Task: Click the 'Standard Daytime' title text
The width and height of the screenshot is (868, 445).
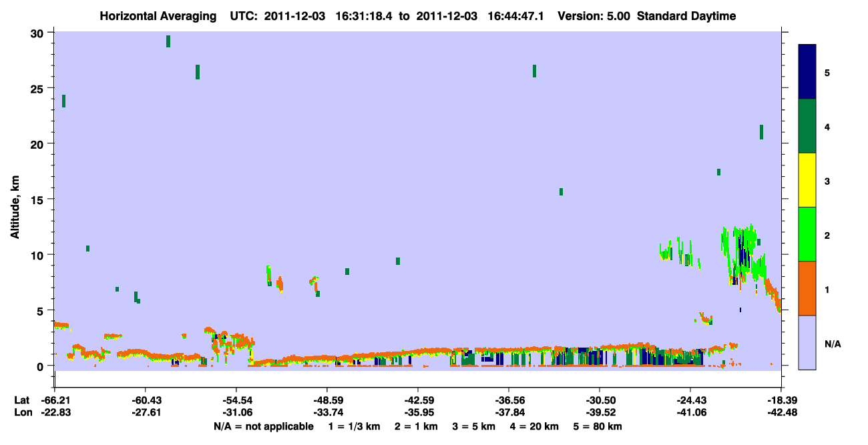Action: click(x=686, y=17)
